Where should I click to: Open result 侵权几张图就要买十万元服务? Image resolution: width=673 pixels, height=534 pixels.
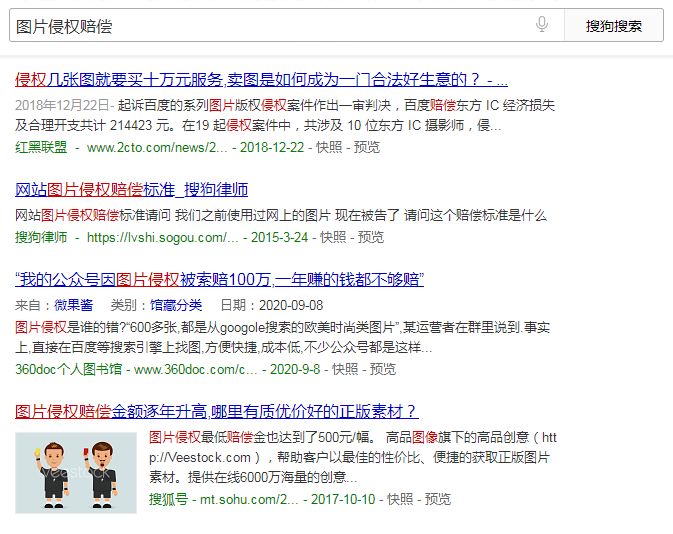[x=261, y=80]
